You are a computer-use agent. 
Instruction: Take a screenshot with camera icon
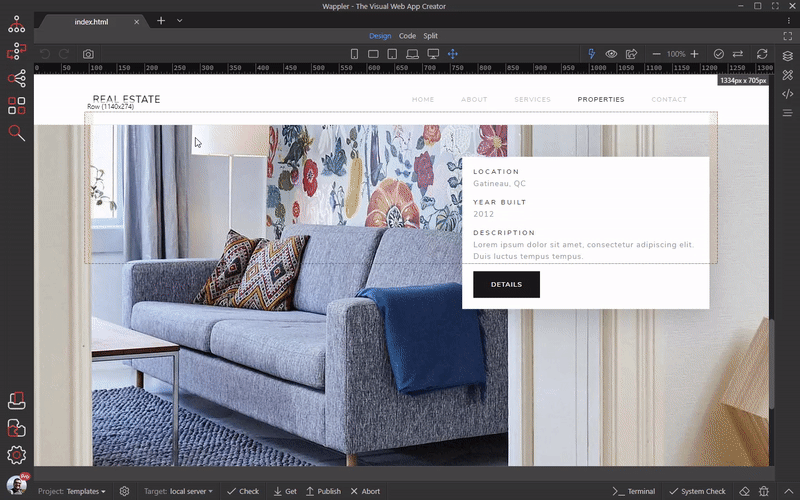88,54
